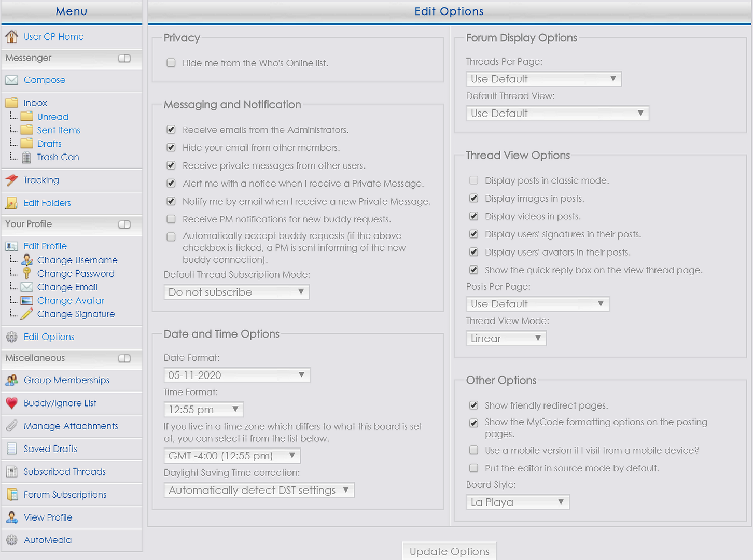Go to Group Memberships menu item
The height and width of the screenshot is (560, 753).
(66, 380)
